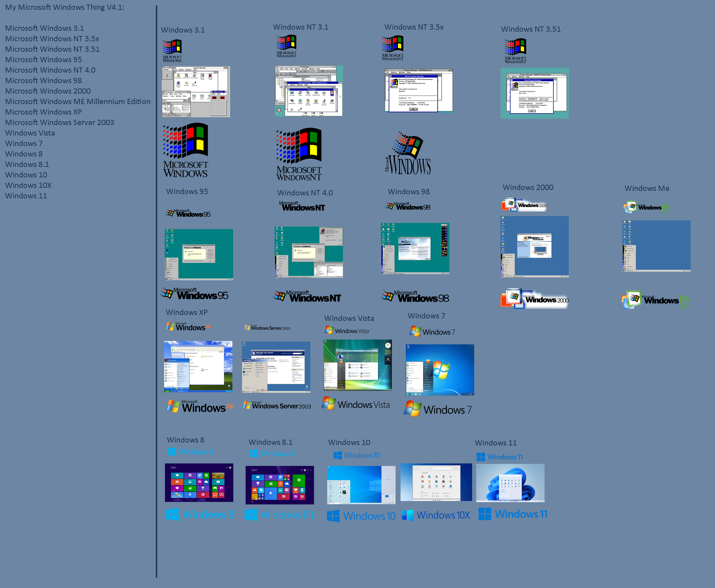This screenshot has width=715, height=588.
Task: Click the small Windows XP logo above its screenshot
Action: 188,327
